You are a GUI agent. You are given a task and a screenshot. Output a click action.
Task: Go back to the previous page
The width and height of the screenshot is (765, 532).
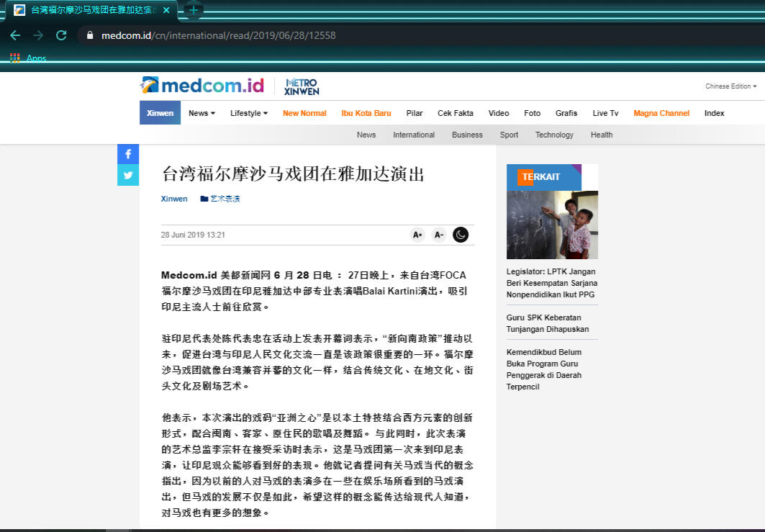(15, 35)
